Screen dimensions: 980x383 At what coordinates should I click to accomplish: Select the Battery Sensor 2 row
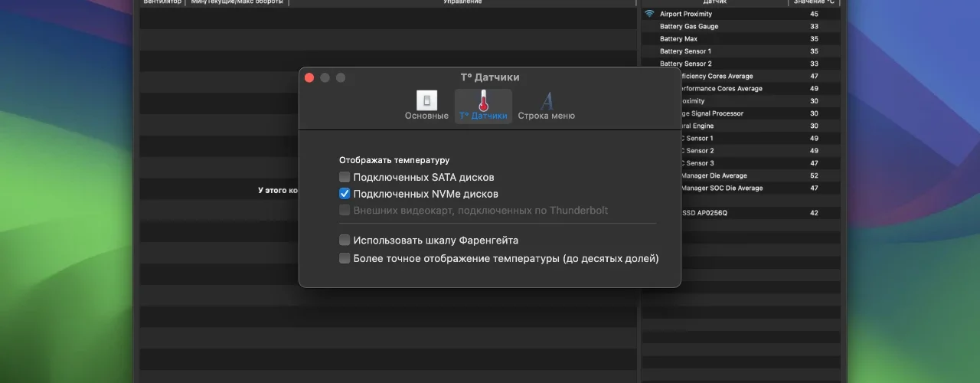click(740, 64)
